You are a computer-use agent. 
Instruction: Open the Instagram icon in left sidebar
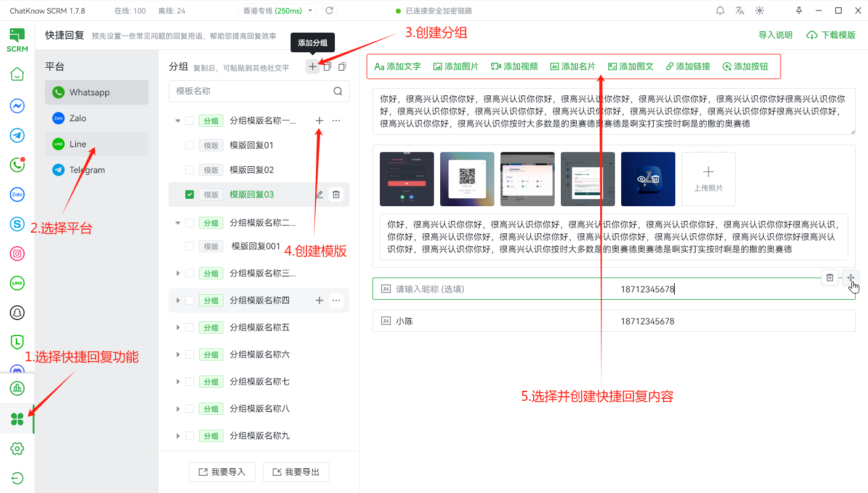tap(17, 254)
